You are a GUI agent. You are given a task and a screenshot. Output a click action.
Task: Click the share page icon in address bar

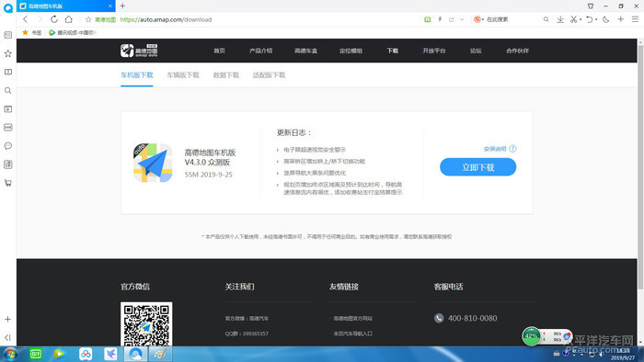[452, 19]
